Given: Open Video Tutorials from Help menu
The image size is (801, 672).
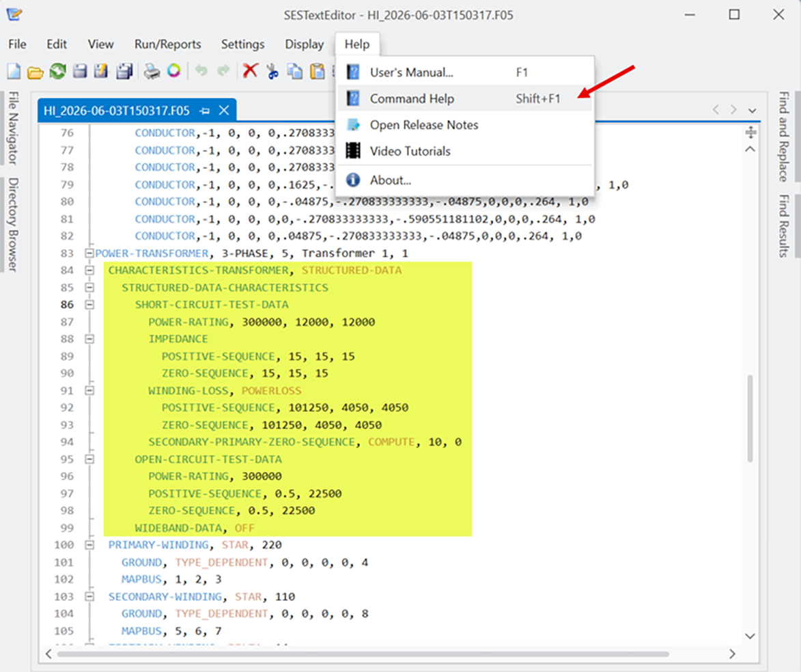Looking at the screenshot, I should (x=464, y=151).
